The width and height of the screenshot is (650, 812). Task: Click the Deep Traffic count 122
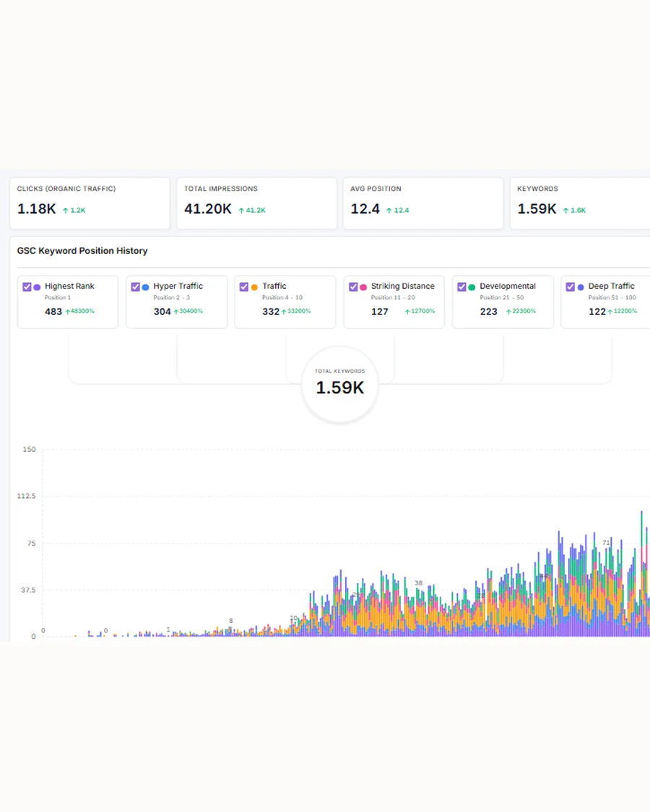coord(597,311)
